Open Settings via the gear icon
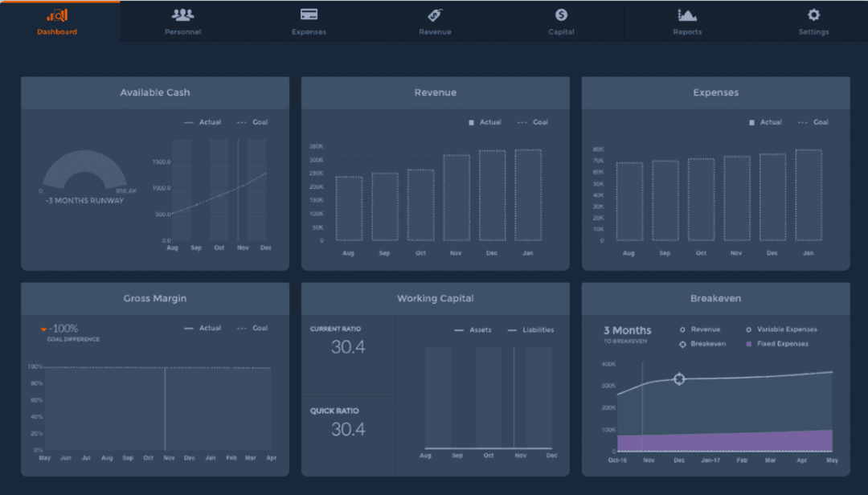 tap(813, 14)
